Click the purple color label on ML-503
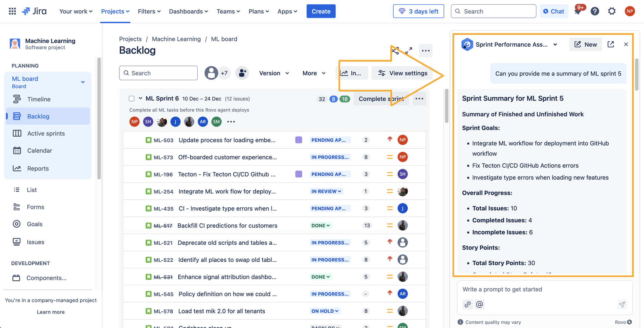This screenshot has height=328, width=644. coord(299,140)
